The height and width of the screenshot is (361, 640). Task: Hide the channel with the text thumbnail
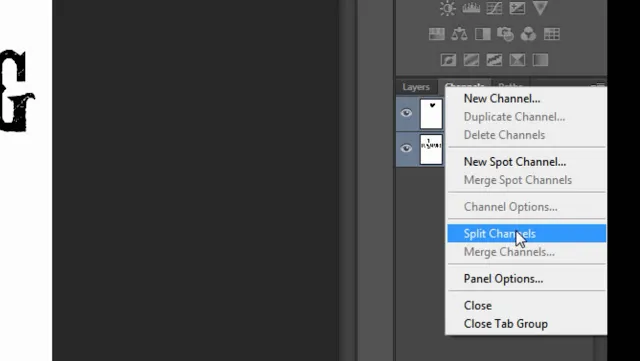coord(406,148)
